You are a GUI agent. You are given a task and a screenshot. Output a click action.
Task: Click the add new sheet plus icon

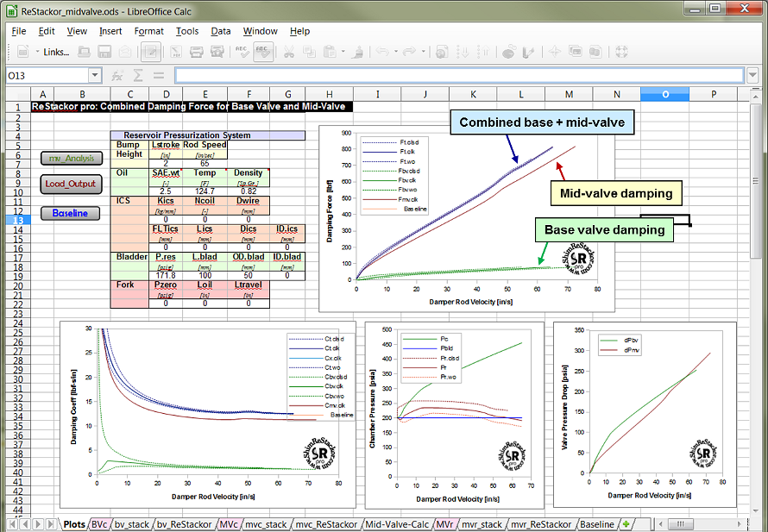[x=626, y=524]
